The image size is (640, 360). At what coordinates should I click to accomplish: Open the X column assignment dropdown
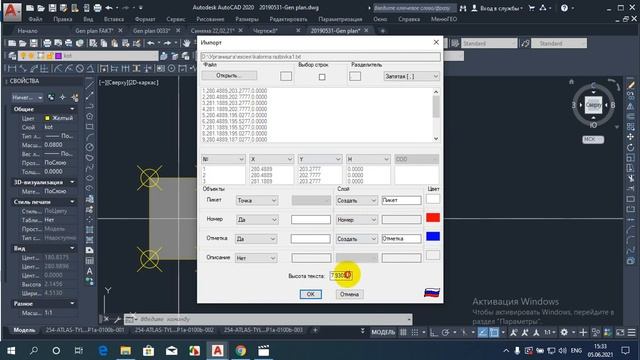(271, 159)
